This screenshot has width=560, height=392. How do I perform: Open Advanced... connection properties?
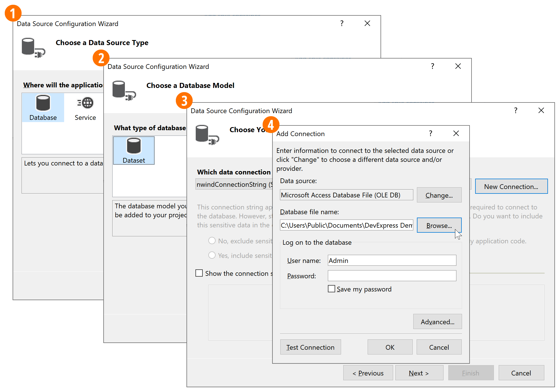point(437,322)
